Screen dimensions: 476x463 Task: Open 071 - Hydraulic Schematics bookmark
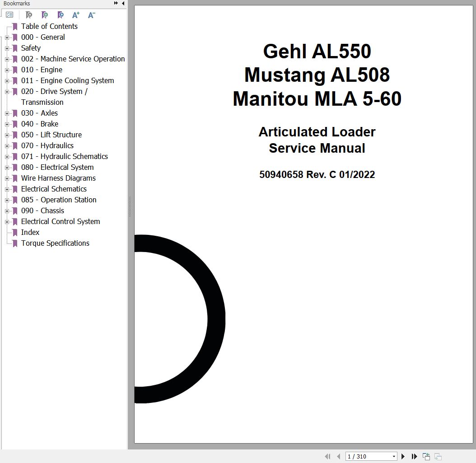65,156
